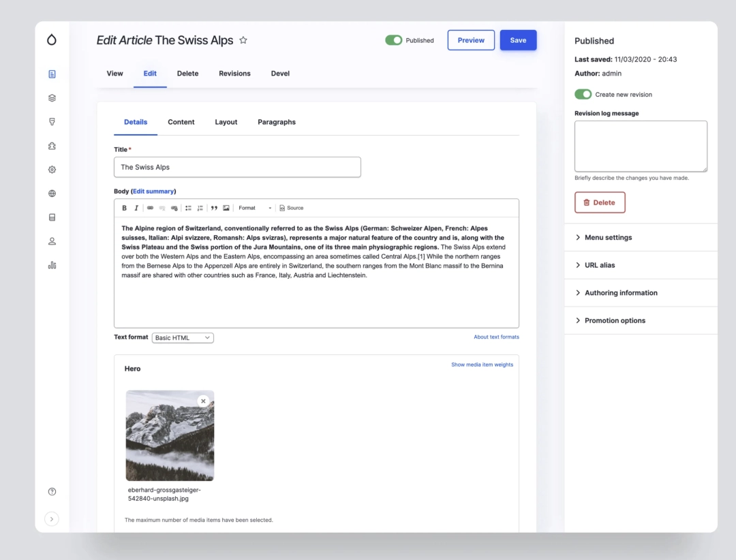Screen dimensions: 736x560
Task: Click the blue Save button
Action: click(x=518, y=40)
